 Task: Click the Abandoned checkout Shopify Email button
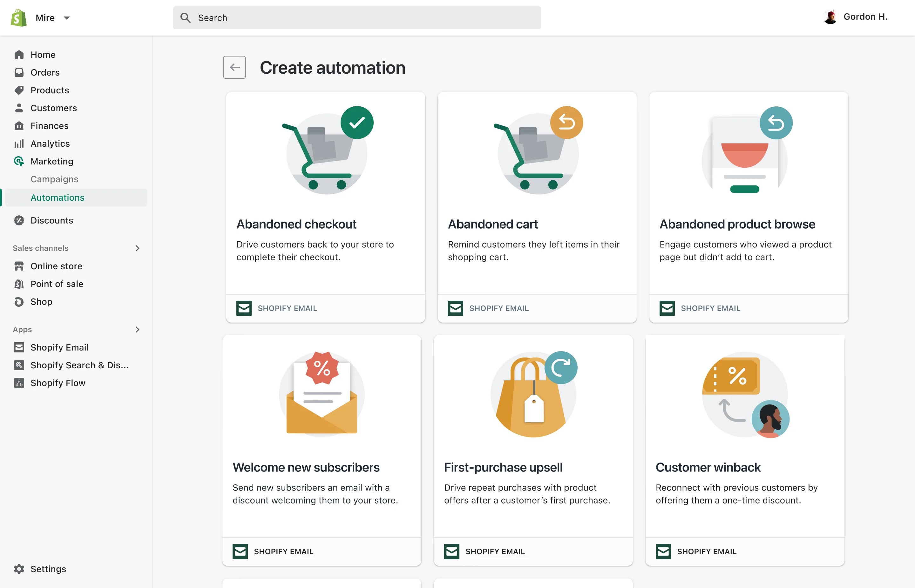pos(277,308)
